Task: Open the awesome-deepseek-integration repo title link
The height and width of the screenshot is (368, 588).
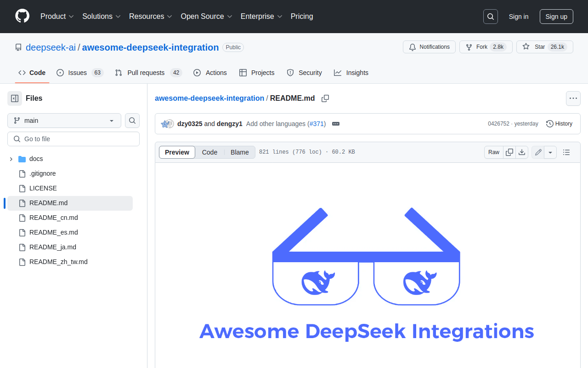Action: click(x=150, y=47)
